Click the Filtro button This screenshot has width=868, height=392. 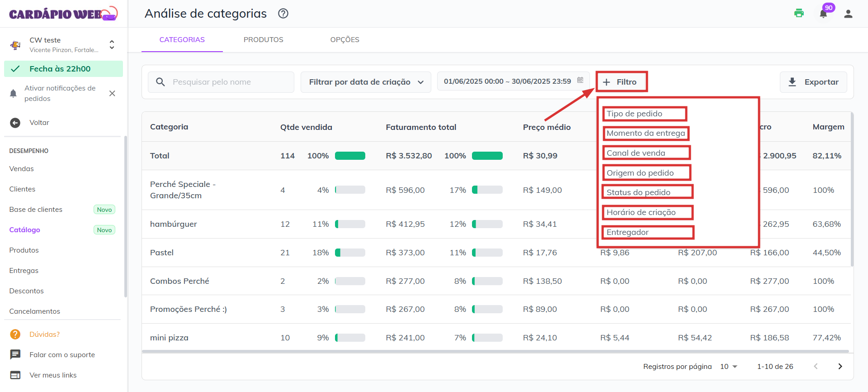[x=621, y=82]
